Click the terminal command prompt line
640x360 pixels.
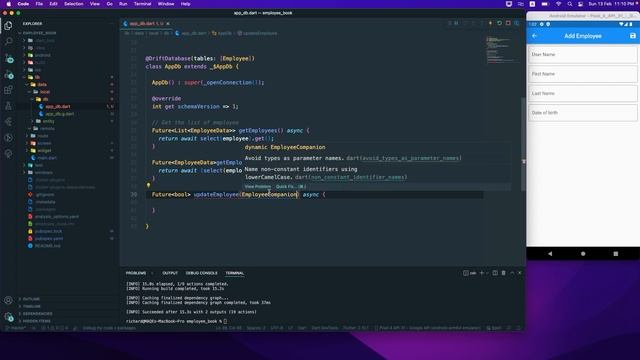click(176, 321)
